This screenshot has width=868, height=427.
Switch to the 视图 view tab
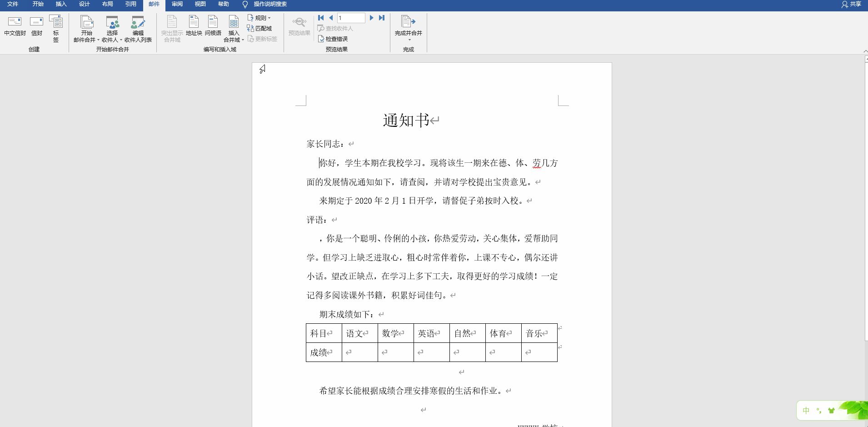tap(200, 4)
